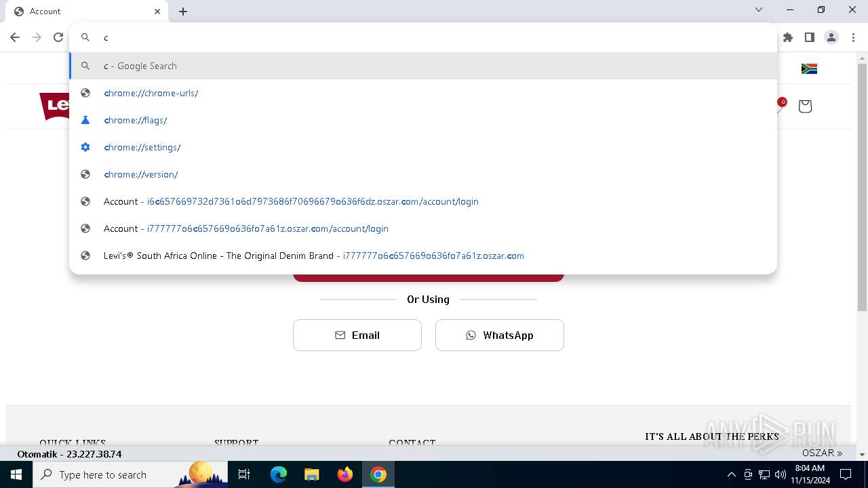Open Levi's South Africa Online suggestion
Image resolution: width=868 pixels, height=488 pixels.
click(x=423, y=256)
